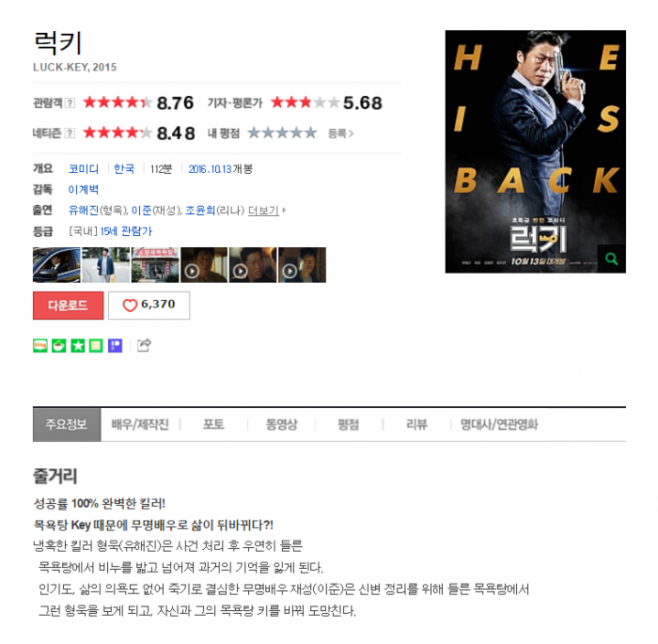This screenshot has height=644, width=658.
Task: Open the external share arrow icon
Action: coord(144,346)
